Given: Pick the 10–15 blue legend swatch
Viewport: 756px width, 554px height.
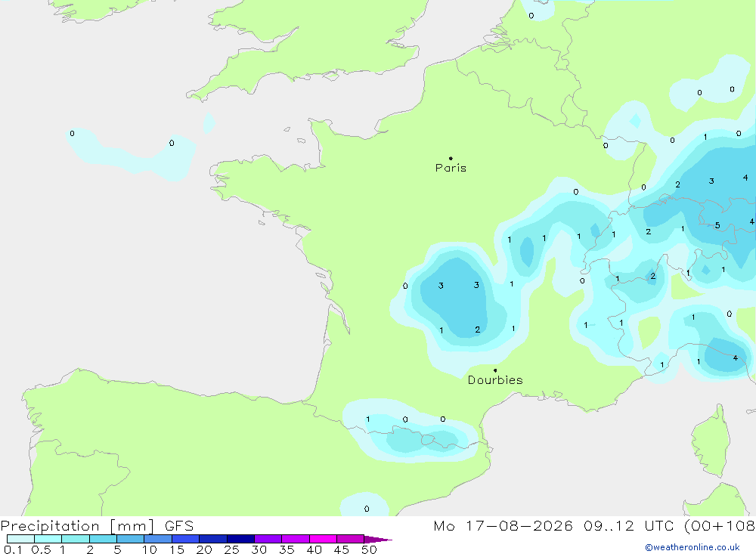Looking at the screenshot, I should tap(158, 539).
